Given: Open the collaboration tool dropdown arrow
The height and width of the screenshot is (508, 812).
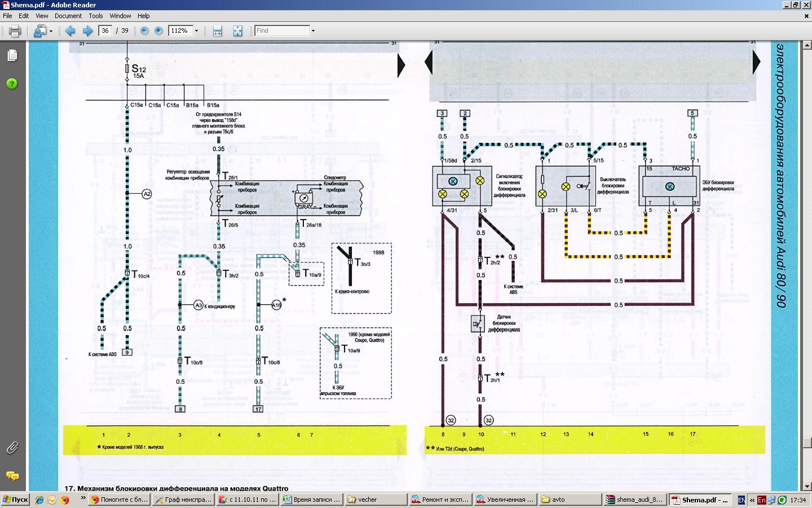Looking at the screenshot, I should [x=51, y=31].
